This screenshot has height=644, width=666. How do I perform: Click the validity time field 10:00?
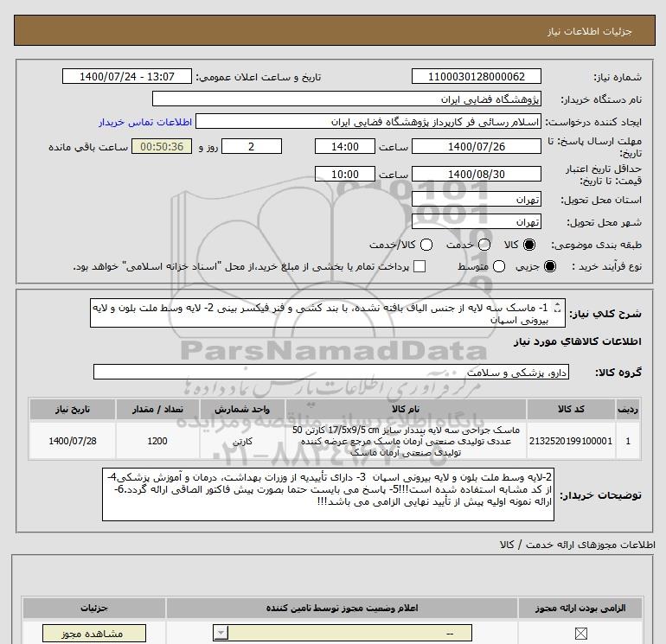tap(345, 174)
